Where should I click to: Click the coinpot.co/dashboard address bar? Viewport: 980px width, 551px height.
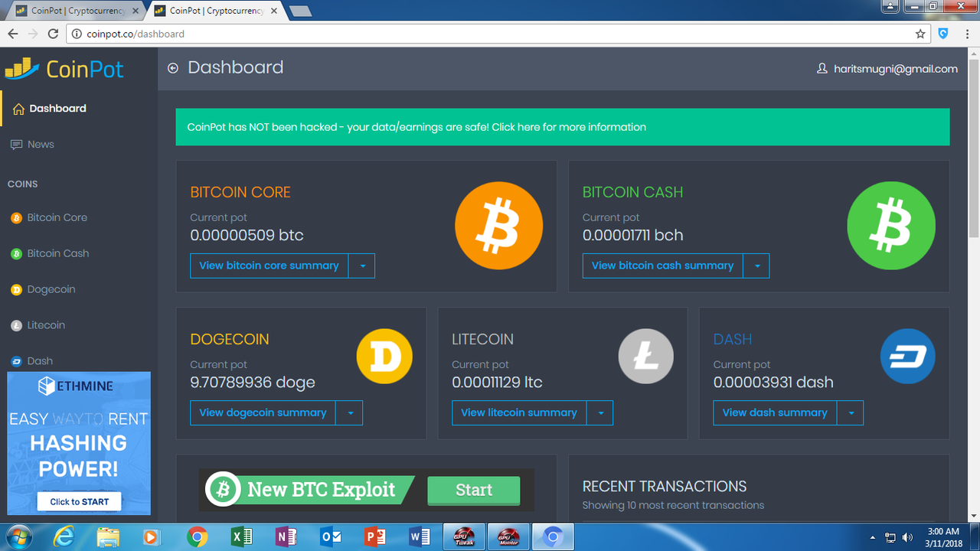point(498,34)
